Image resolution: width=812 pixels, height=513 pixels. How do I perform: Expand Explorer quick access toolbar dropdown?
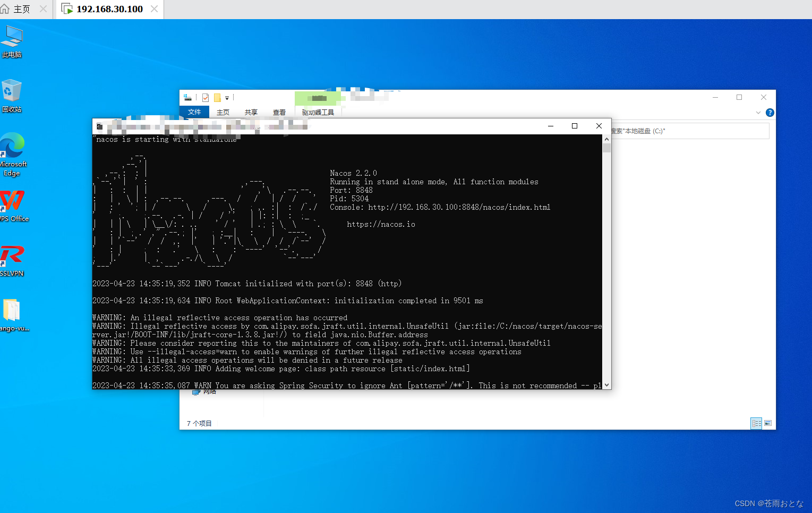click(227, 98)
